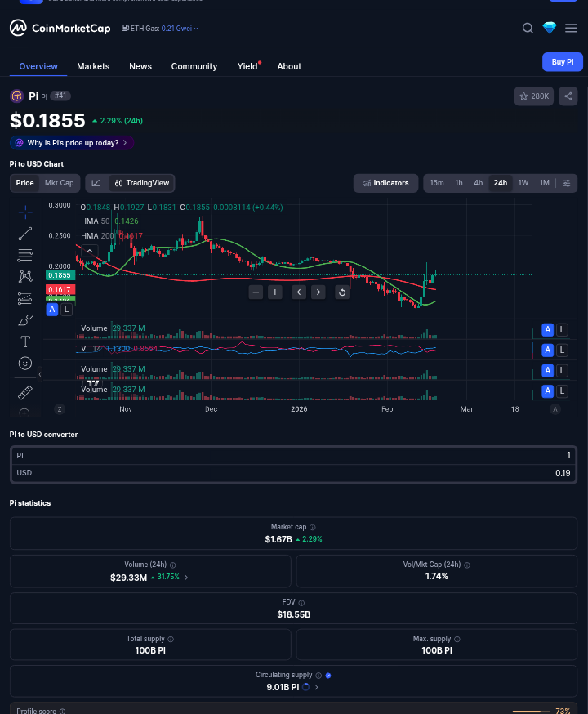Click the Market cap info icon
Viewport: 588px width, 714px height.
[313, 527]
